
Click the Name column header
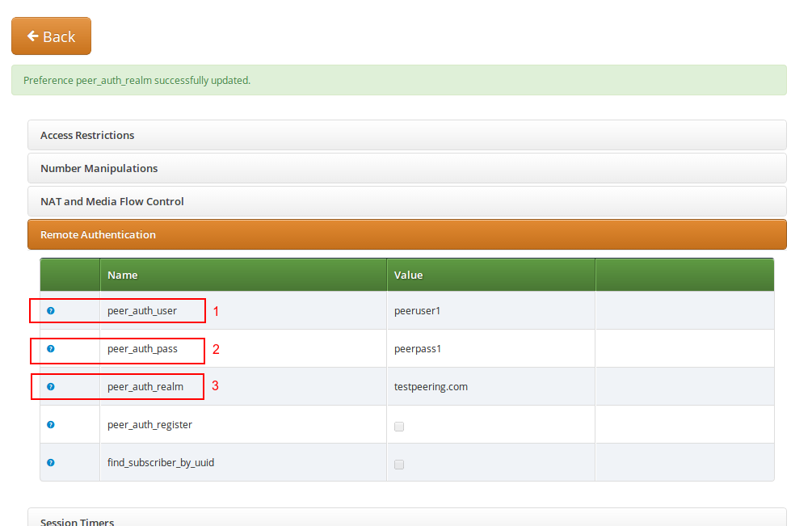122,275
